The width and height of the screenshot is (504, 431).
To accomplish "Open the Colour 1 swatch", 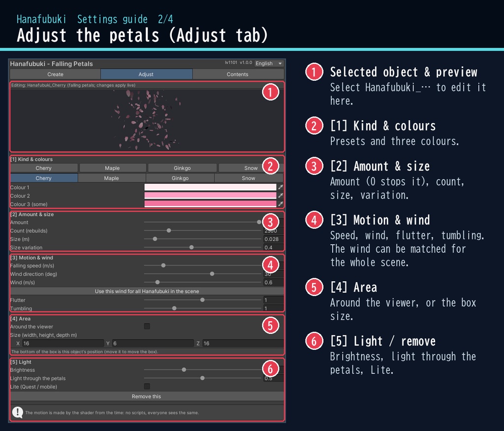I will tap(210, 187).
